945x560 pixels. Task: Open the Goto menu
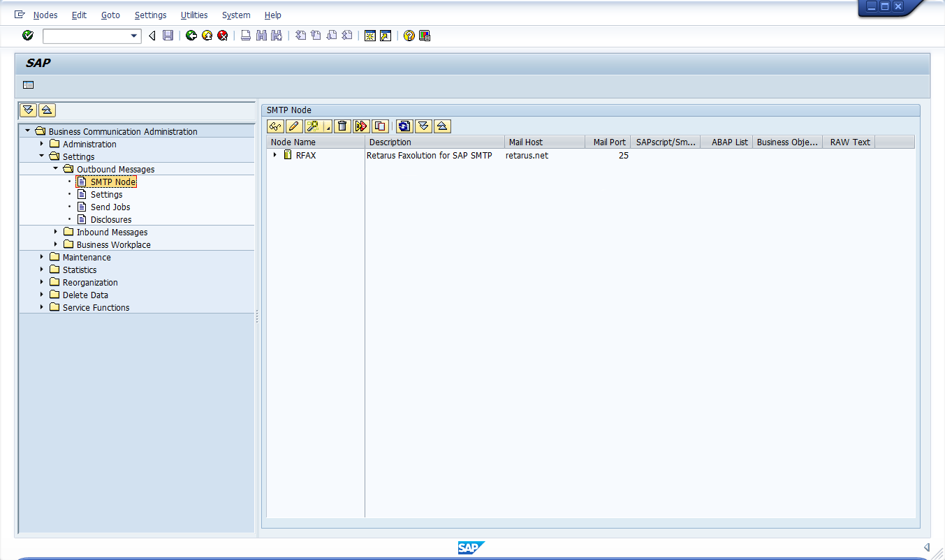coord(110,15)
